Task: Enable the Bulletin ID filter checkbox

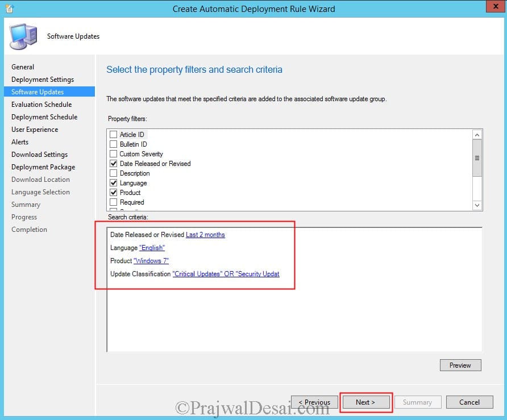Action: point(114,144)
